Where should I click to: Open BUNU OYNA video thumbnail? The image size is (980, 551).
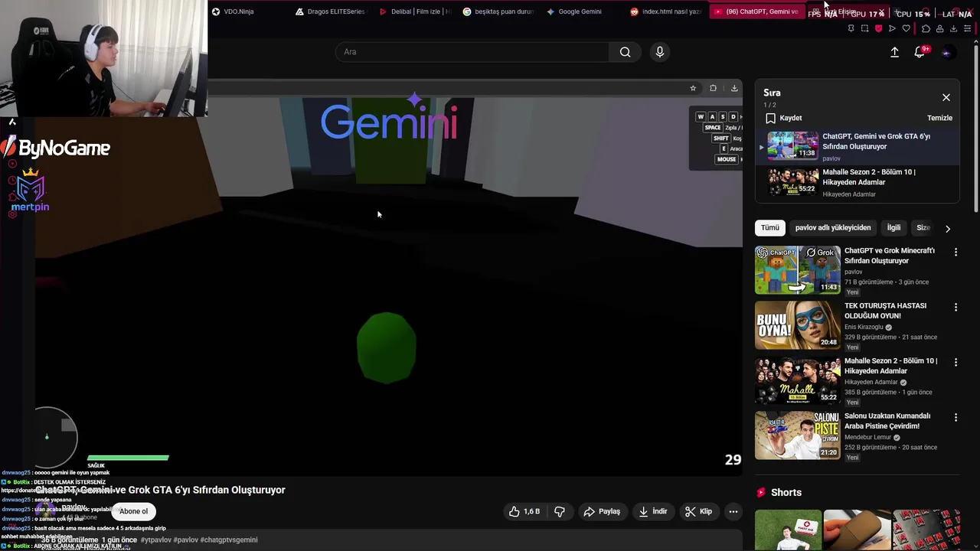click(797, 325)
